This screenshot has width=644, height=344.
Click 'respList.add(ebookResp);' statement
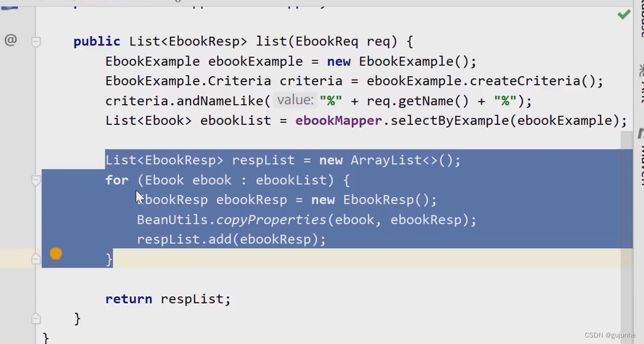[x=231, y=239]
